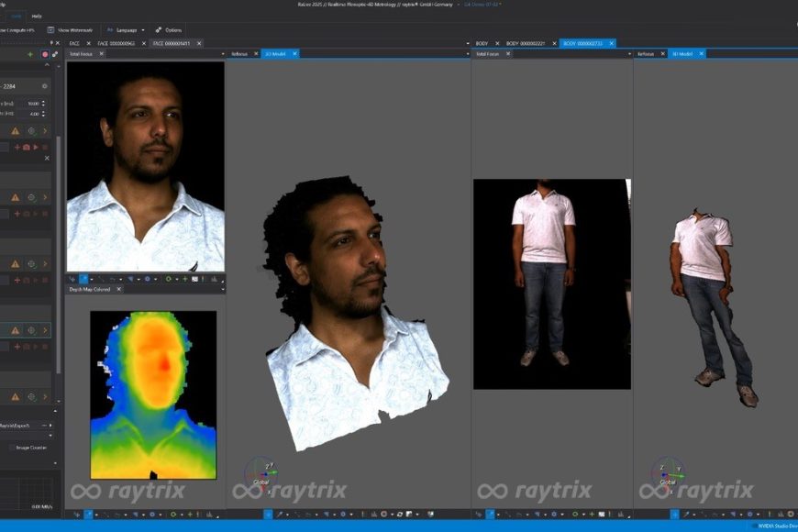Viewport: 798px width, 532px height.
Task: Click the Global axis gizmo in body 3D view
Action: click(x=667, y=474)
